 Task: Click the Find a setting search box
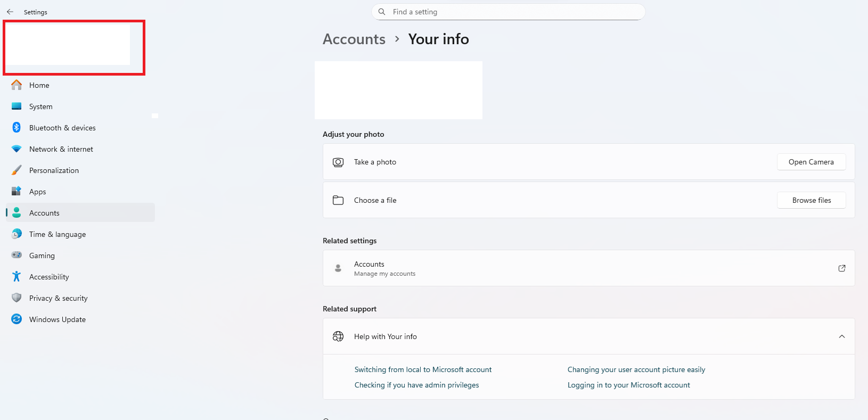point(508,12)
